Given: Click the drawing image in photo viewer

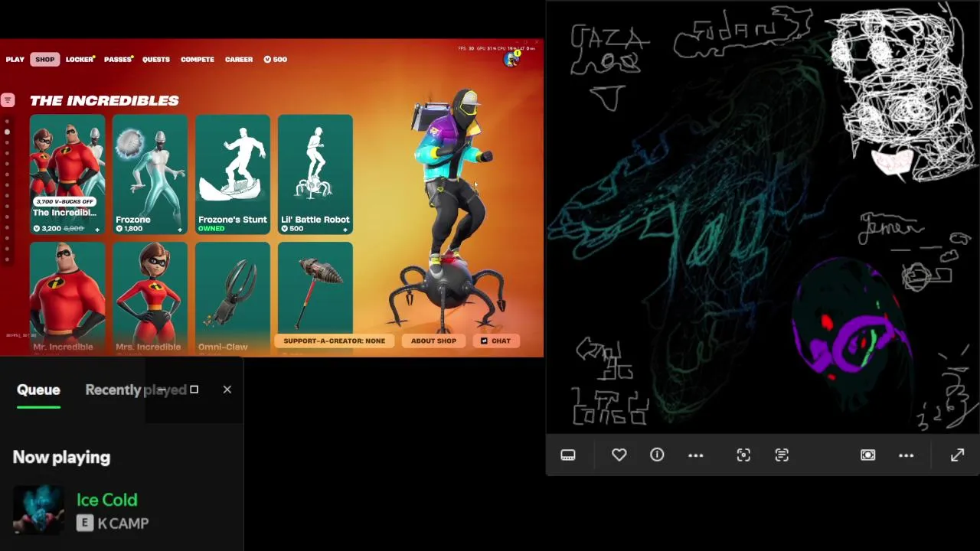Looking at the screenshot, I should click(x=763, y=217).
